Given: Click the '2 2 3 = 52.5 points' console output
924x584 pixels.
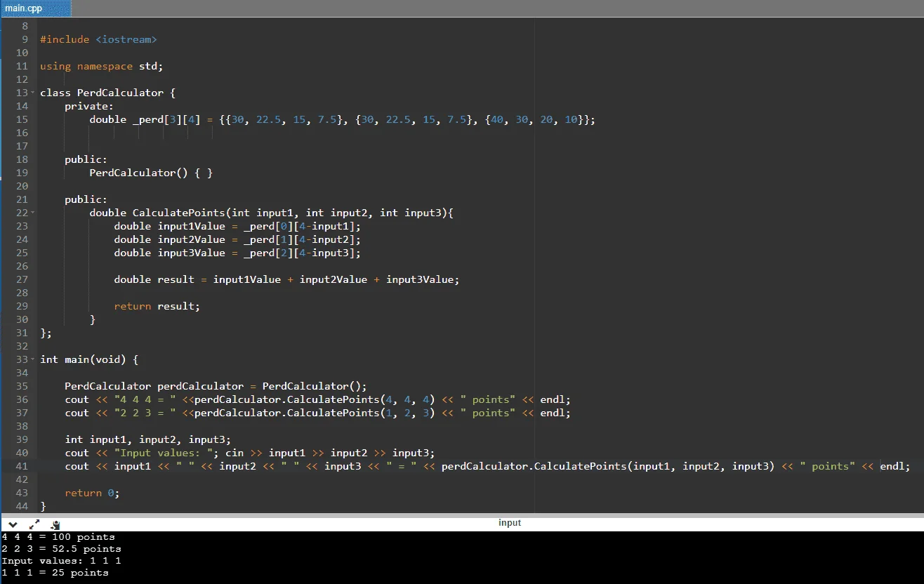Looking at the screenshot, I should click(x=61, y=549).
